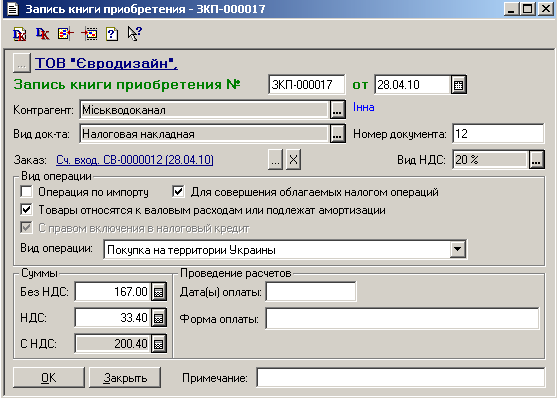Click the Вид НДС field showing 20 %
Viewport: 557px width, 398px height.
coord(490,160)
